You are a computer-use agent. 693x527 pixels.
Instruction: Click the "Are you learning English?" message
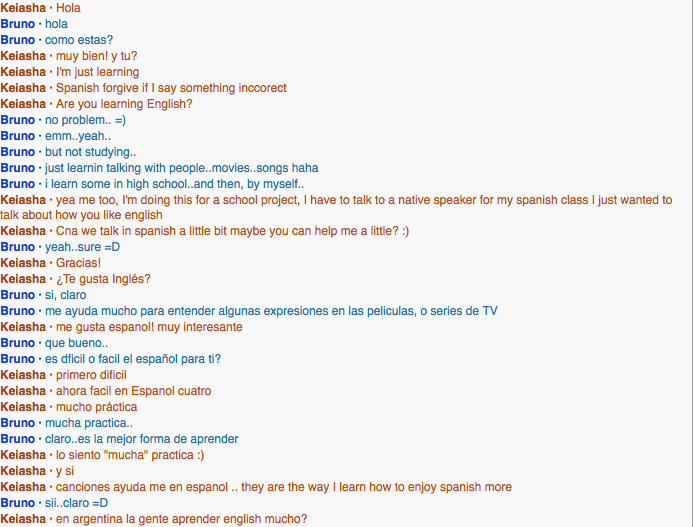(124, 104)
